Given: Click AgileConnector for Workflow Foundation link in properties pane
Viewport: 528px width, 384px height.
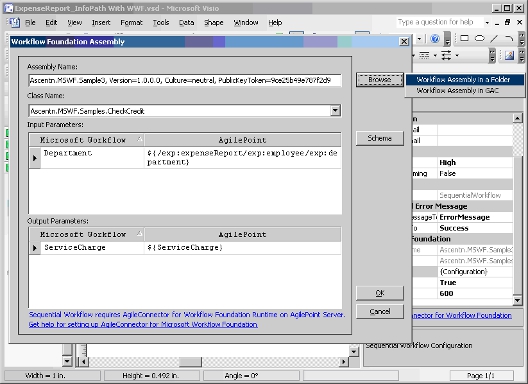Looking at the screenshot, I should point(462,315).
